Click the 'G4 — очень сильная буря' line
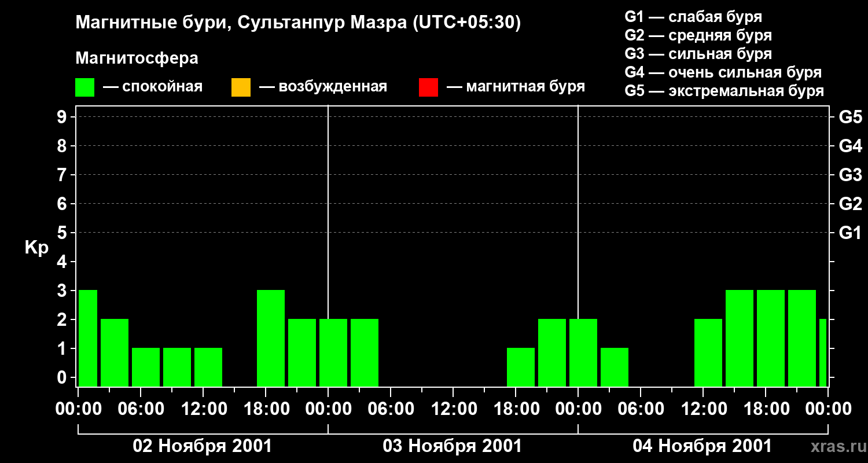This screenshot has height=463, width=868. pyautogui.click(x=723, y=72)
